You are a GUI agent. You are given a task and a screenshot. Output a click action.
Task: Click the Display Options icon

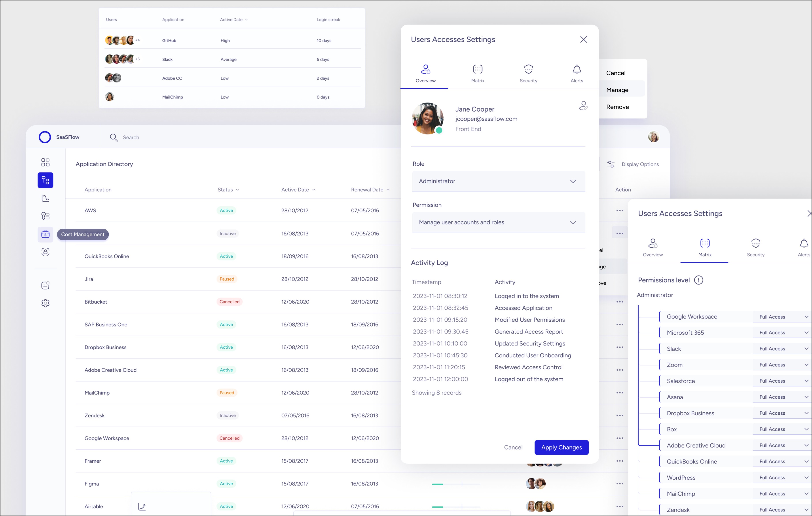(611, 164)
